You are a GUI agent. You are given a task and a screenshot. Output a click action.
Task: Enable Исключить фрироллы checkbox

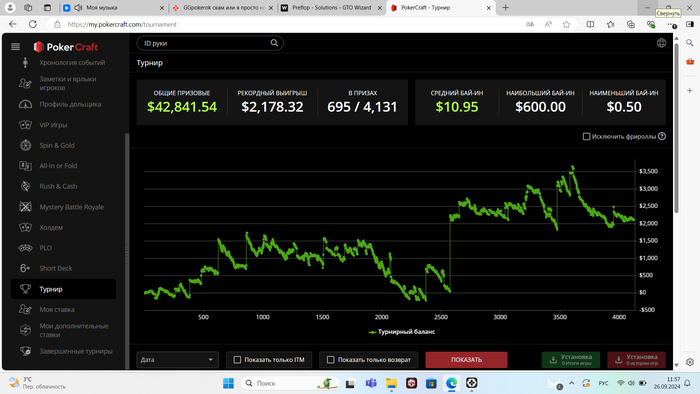587,137
